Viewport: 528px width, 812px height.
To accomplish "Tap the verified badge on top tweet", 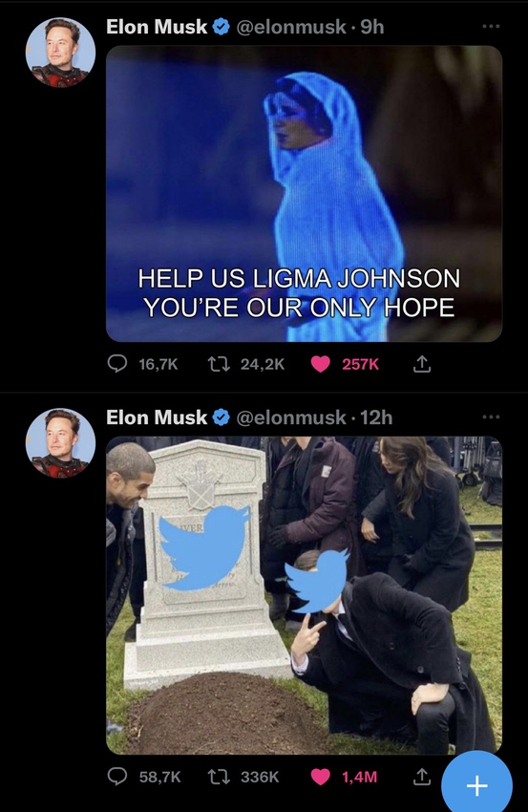I will [x=222, y=27].
